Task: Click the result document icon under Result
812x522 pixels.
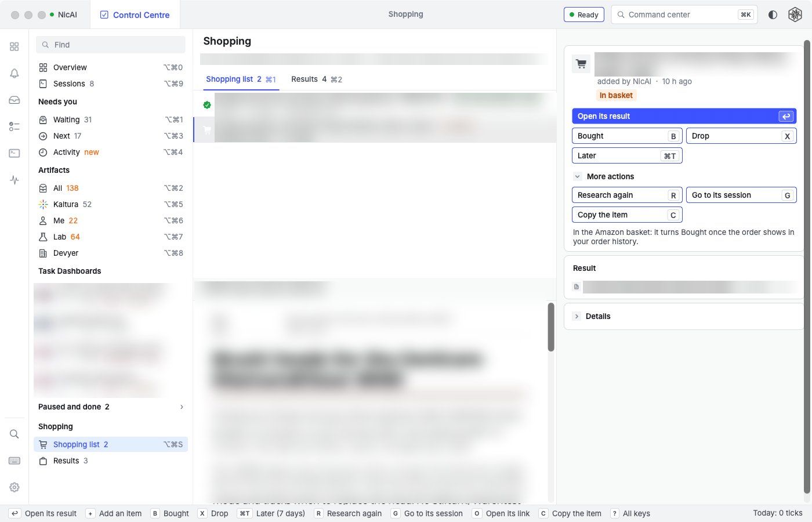Action: pos(577,287)
